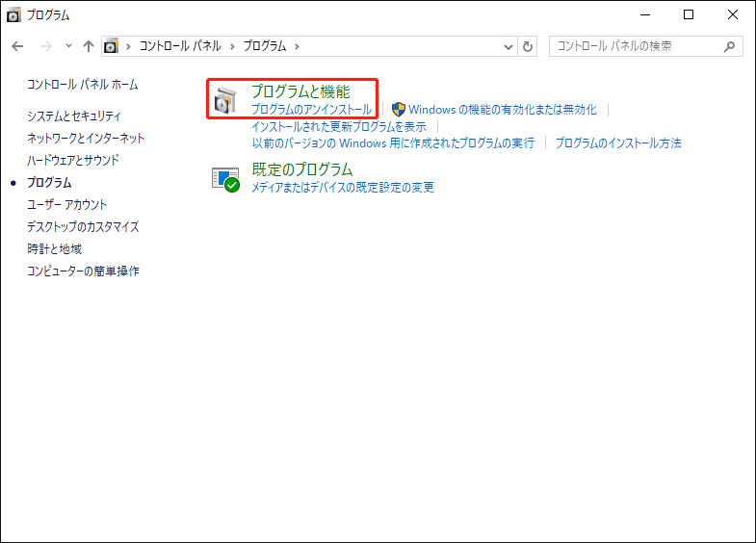Open ユーザー アカウント in sidebar
The height and width of the screenshot is (543, 756).
67,205
